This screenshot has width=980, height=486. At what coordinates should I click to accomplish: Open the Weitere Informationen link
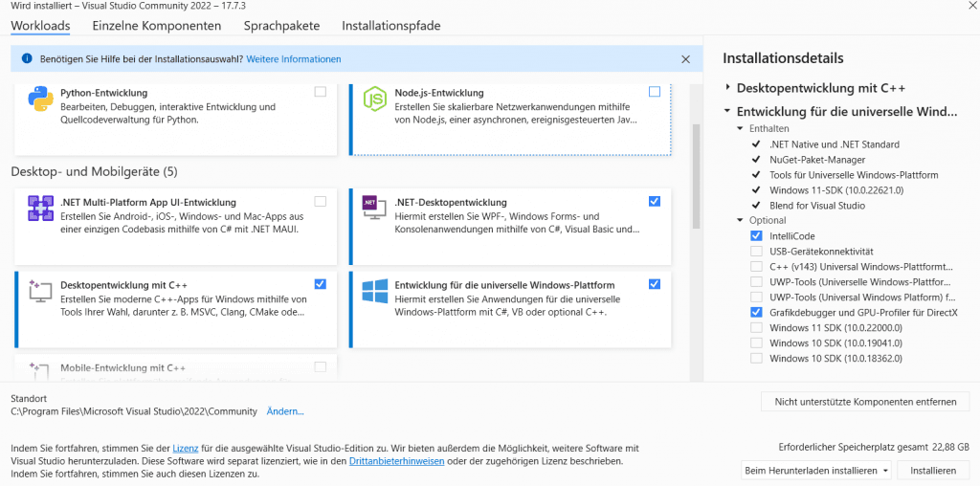[293, 59]
